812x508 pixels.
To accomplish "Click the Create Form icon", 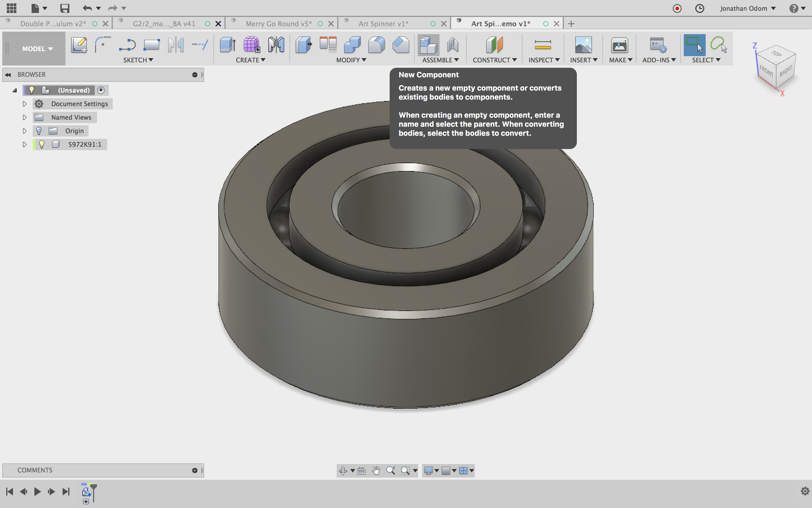I will [x=251, y=45].
